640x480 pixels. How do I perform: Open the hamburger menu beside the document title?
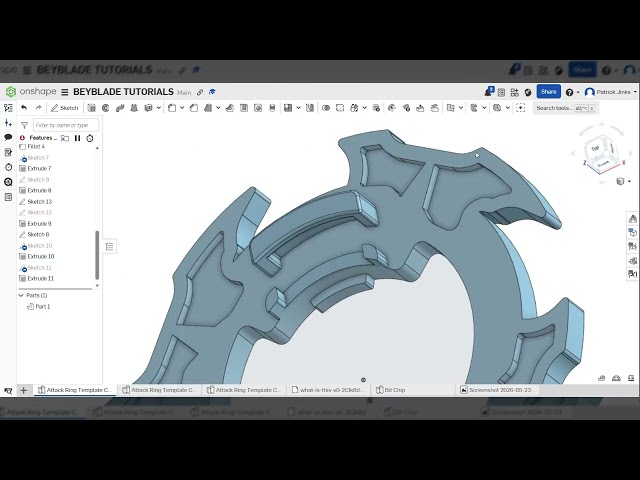pyautogui.click(x=64, y=92)
